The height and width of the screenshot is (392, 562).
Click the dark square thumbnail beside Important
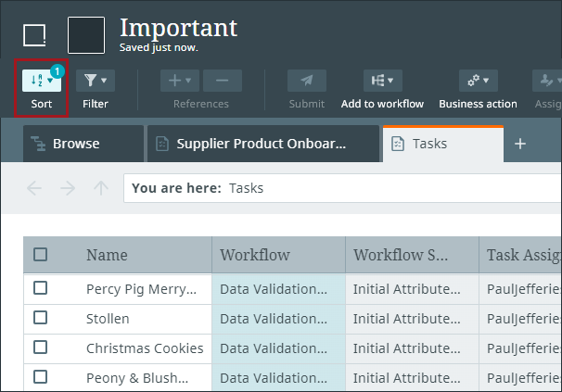click(86, 35)
